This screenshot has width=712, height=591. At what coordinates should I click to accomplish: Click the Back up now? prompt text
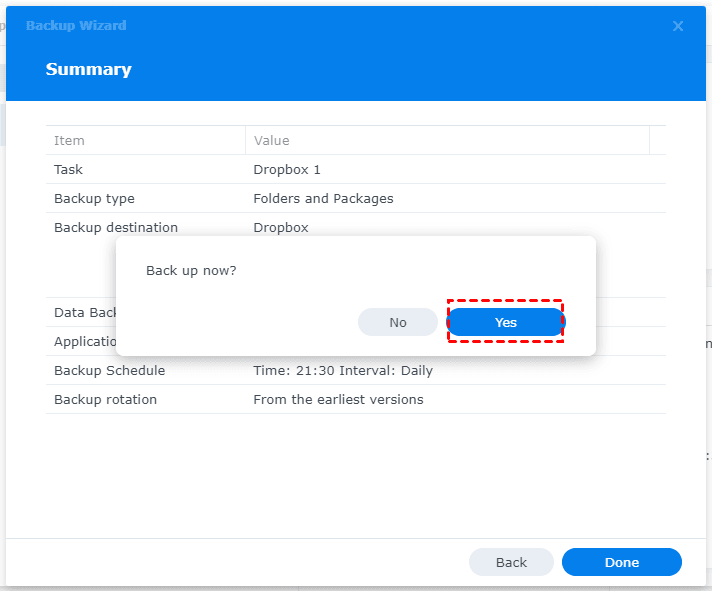tap(192, 271)
